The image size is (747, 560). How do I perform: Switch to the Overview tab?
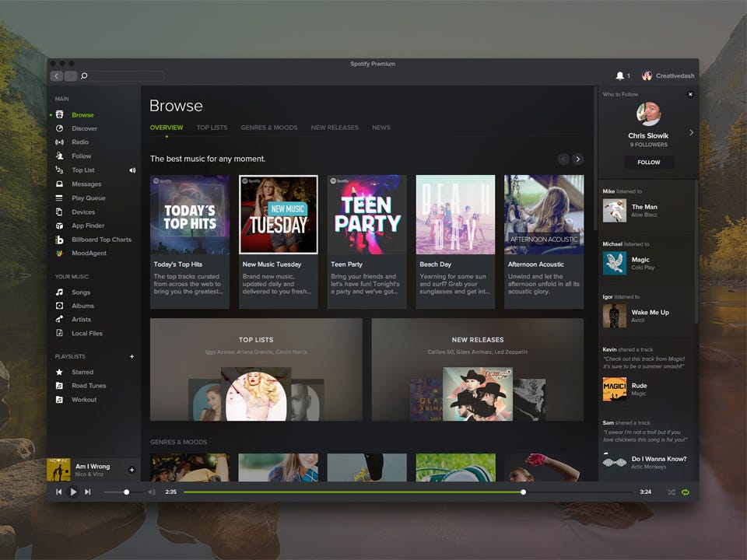click(167, 128)
